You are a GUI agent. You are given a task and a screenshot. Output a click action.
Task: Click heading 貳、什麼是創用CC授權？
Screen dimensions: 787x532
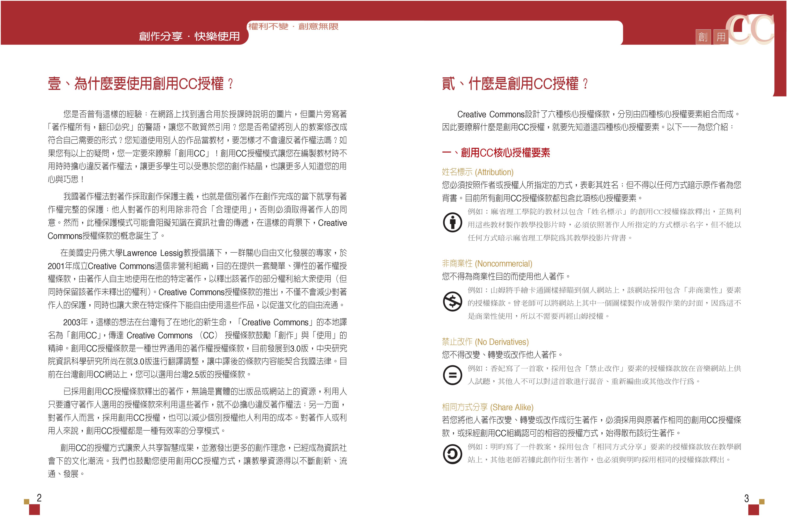tap(515, 84)
